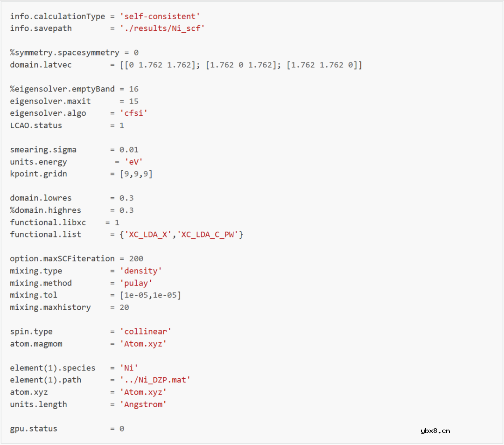This screenshot has width=504, height=445.
Task: Click the domain.latvec parameter name
Action: click(x=41, y=65)
